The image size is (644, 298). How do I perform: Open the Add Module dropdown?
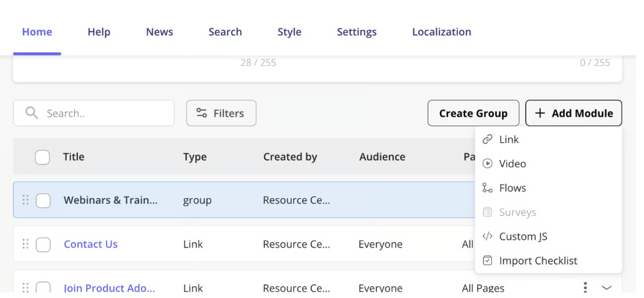573,113
